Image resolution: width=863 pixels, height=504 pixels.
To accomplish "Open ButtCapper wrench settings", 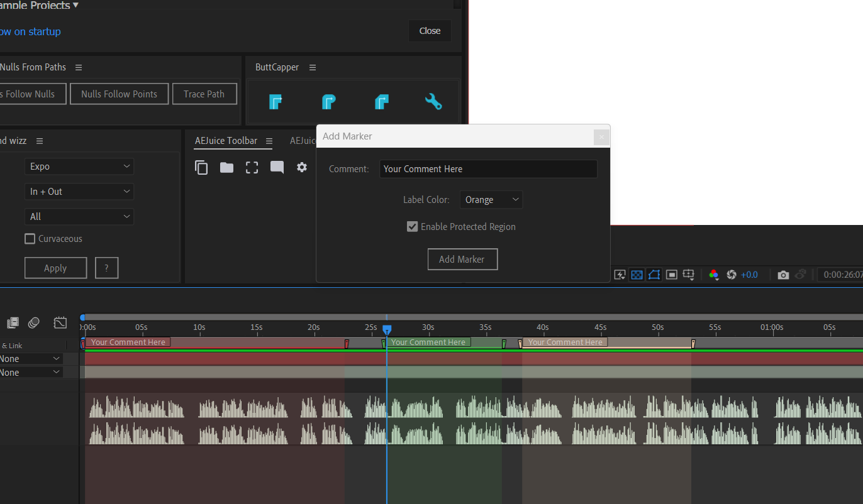I will point(433,101).
